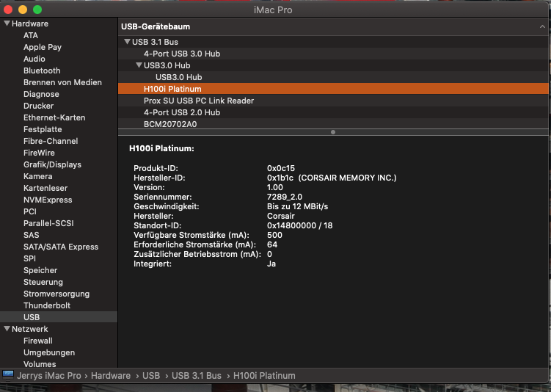Click H100i Platinum in path bar

click(264, 375)
